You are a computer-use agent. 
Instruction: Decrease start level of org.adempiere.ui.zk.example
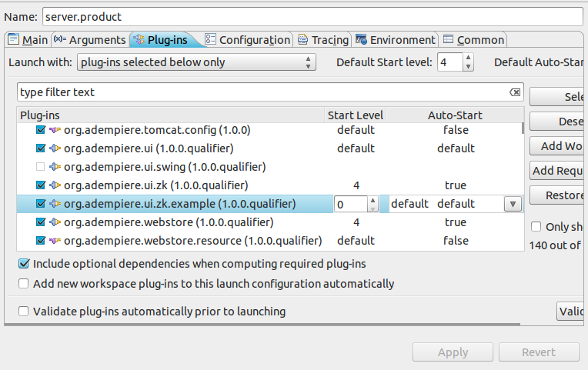click(373, 208)
